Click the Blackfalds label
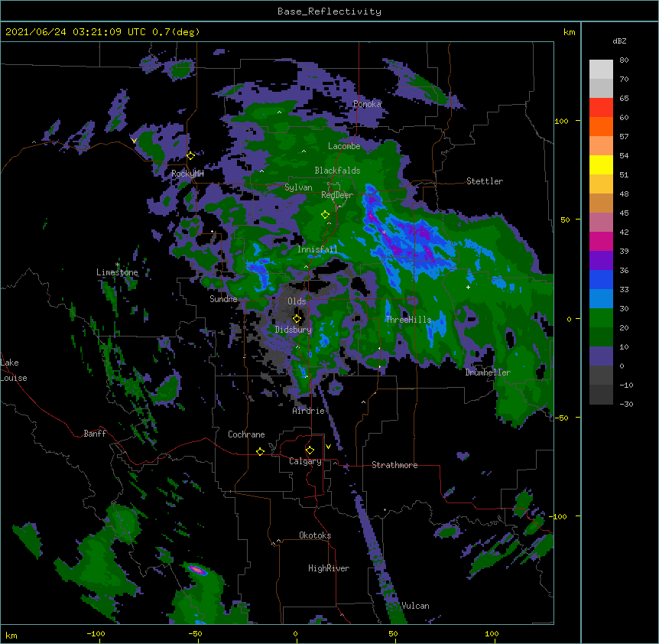Viewport: 659px width, 644px height. pyautogui.click(x=337, y=171)
